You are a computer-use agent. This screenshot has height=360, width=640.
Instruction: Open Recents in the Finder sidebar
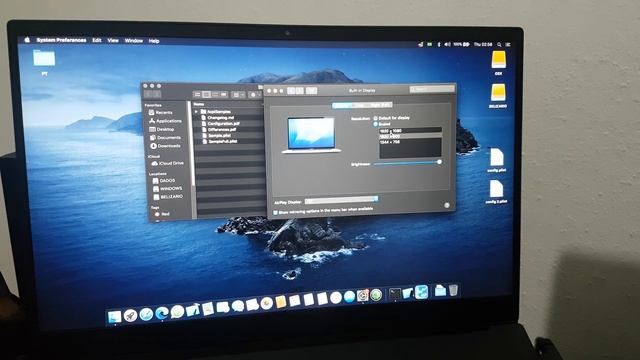point(161,112)
